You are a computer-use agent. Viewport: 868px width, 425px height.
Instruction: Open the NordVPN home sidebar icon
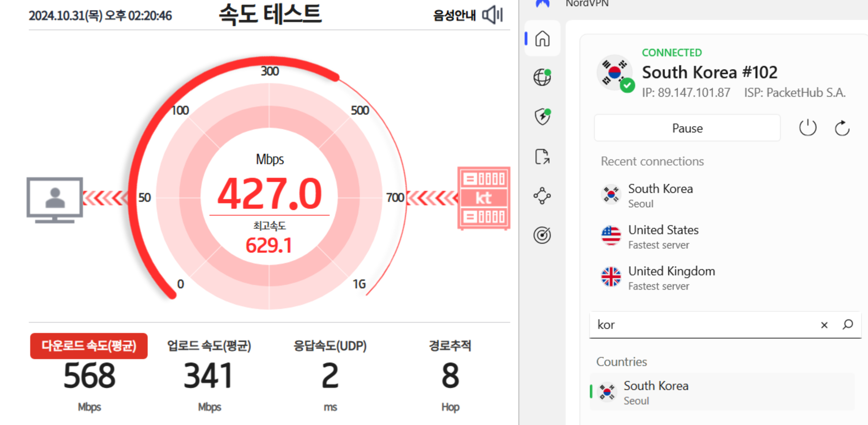click(542, 38)
